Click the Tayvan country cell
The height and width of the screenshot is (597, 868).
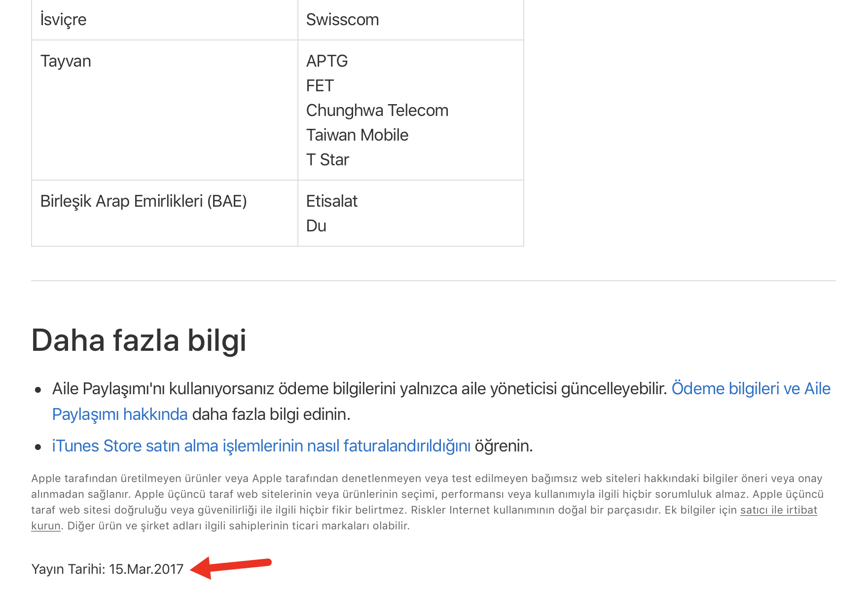click(66, 61)
